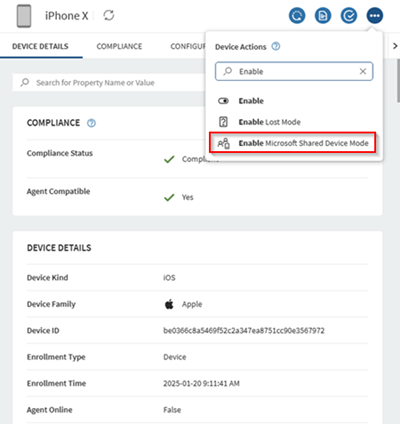This screenshot has width=400, height=424.
Task: Click the phone icon beside Enable Lost Mode
Action: click(223, 122)
